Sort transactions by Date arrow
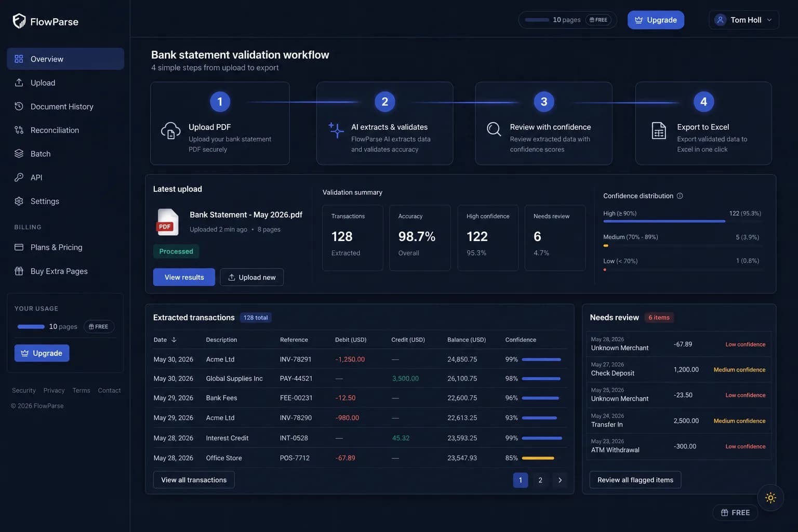 point(174,340)
